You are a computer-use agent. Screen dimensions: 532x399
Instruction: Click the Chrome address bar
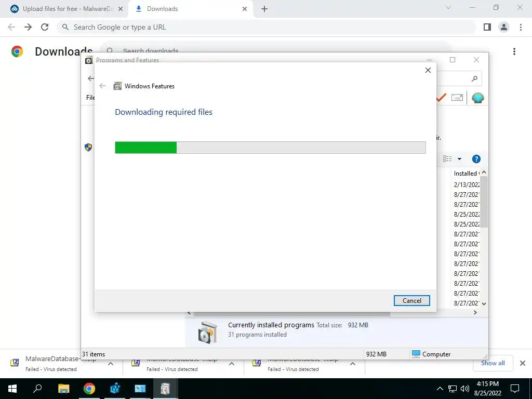click(266, 27)
